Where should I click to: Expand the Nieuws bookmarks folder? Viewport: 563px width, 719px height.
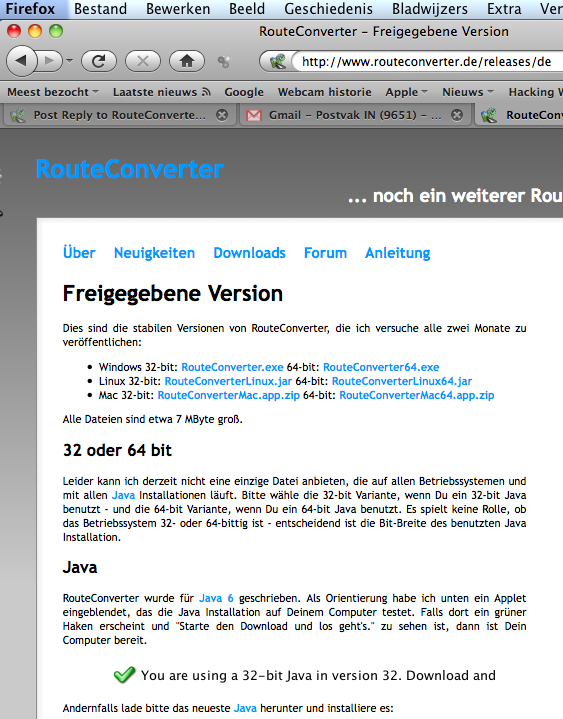[468, 92]
